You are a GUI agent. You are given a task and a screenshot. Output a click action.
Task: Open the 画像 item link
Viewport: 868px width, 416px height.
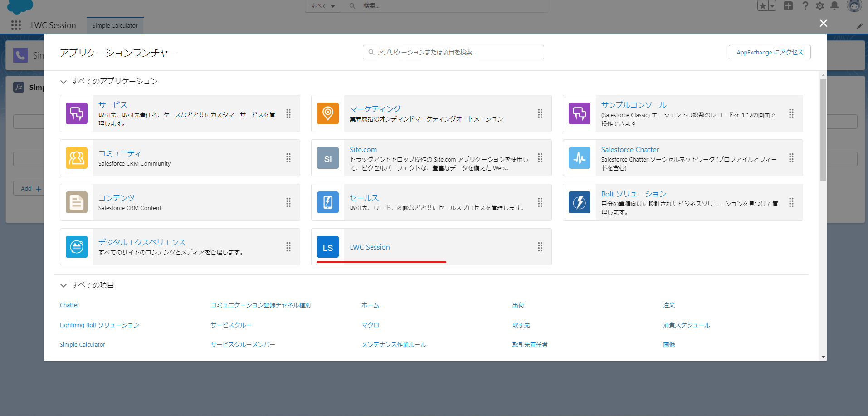[669, 345]
